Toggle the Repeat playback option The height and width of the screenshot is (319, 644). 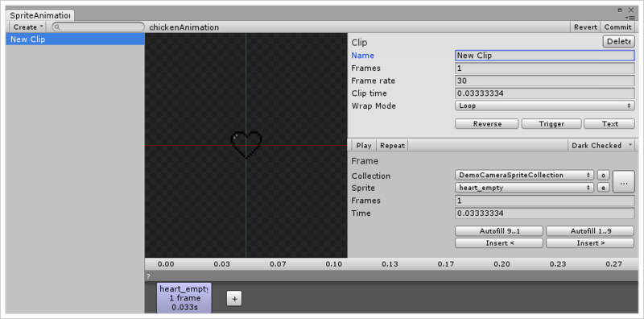[392, 146]
